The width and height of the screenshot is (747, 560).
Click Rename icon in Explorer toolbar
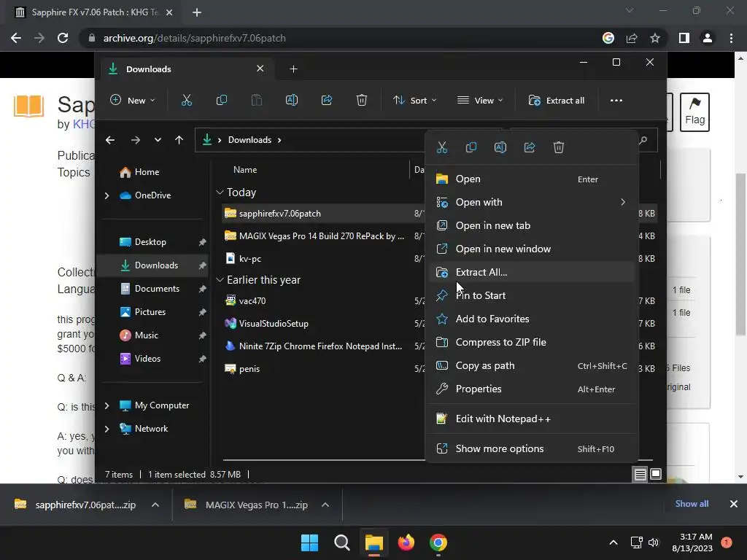(292, 100)
